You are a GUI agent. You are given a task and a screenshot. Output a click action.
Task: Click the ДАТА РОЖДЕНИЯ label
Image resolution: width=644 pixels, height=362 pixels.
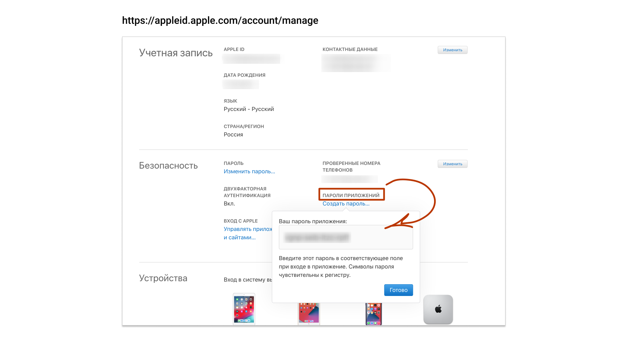pyautogui.click(x=245, y=75)
